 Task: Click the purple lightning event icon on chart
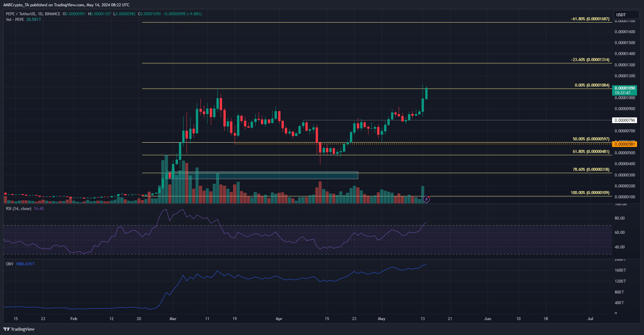point(426,199)
